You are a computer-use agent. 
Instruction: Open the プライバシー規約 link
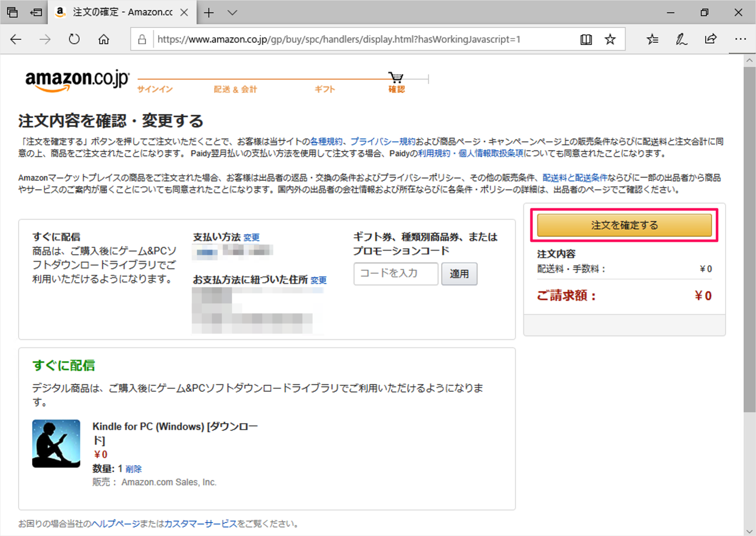[382, 141]
